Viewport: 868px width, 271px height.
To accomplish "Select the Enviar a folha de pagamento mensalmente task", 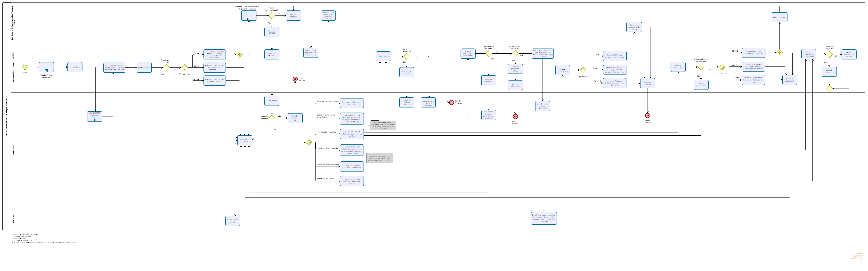I will (x=311, y=53).
